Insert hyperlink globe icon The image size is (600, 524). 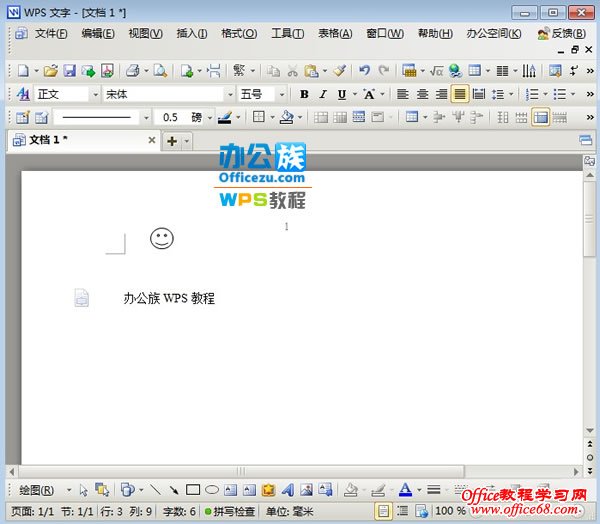click(455, 71)
